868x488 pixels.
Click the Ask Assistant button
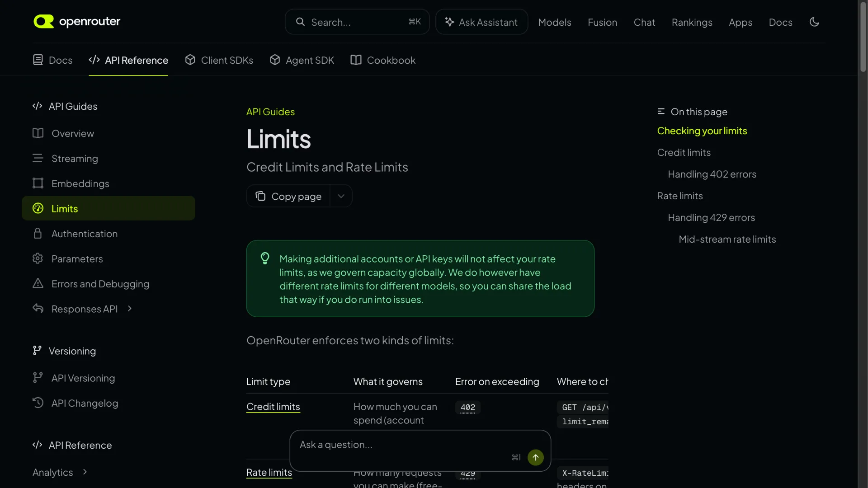(x=481, y=22)
